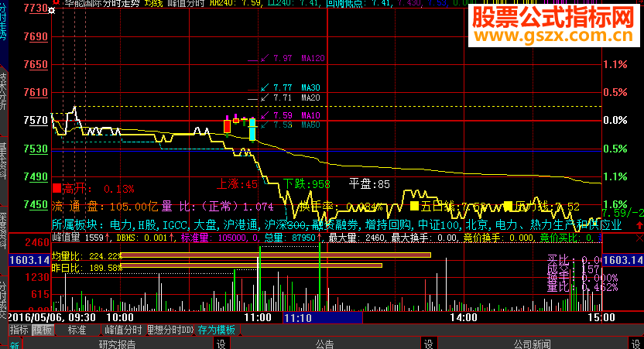This screenshot has width=644, height=349.
Task: Open the 公告 panel header
Action: coord(324,344)
